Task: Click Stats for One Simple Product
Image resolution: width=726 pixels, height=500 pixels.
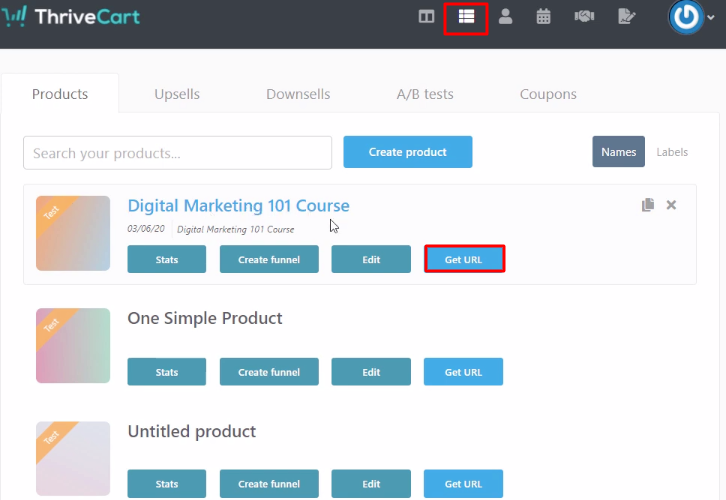Action: 167,372
